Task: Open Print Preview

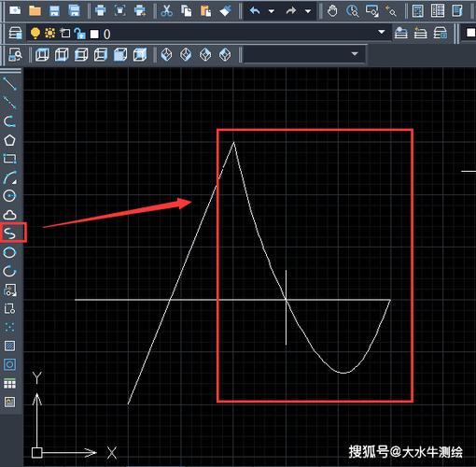Action: coord(120,10)
